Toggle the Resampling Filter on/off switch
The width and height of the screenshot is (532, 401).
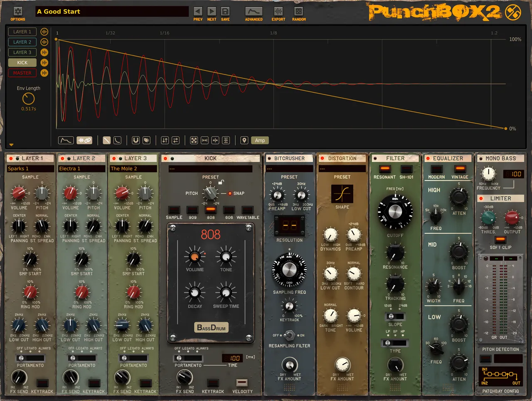289,335
